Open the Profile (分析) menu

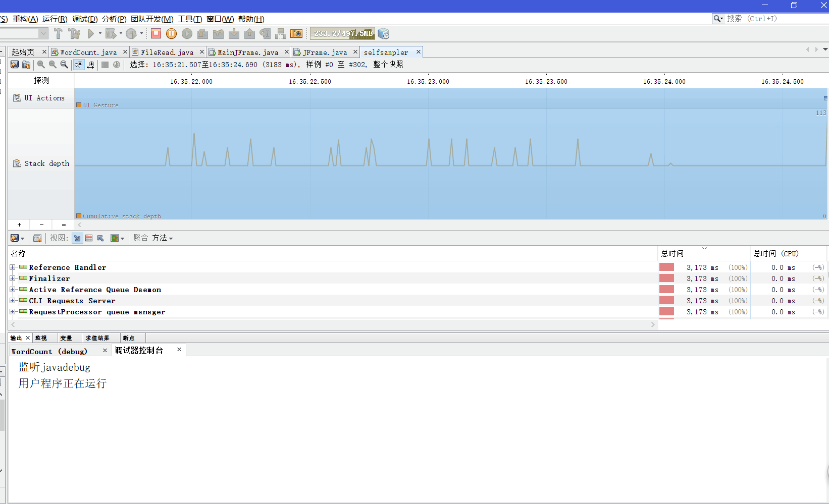114,19
